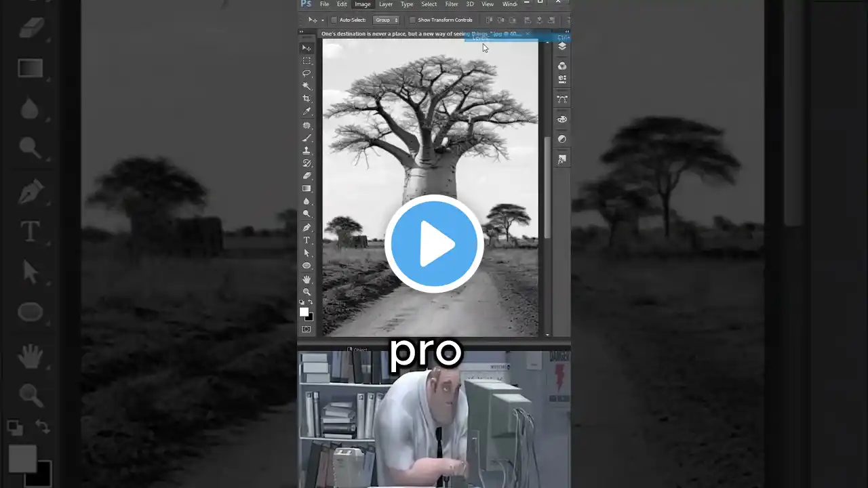Open the Adjustments panel icon
Image resolution: width=868 pixels, height=488 pixels.
[x=562, y=139]
